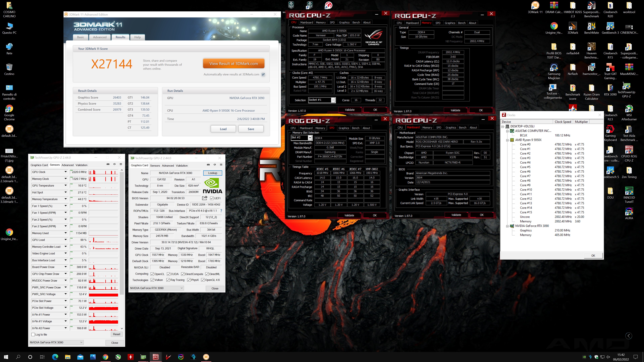The height and width of the screenshot is (362, 644).
Task: Open the DRAM-Calc desktop icon
Action: click(554, 8)
